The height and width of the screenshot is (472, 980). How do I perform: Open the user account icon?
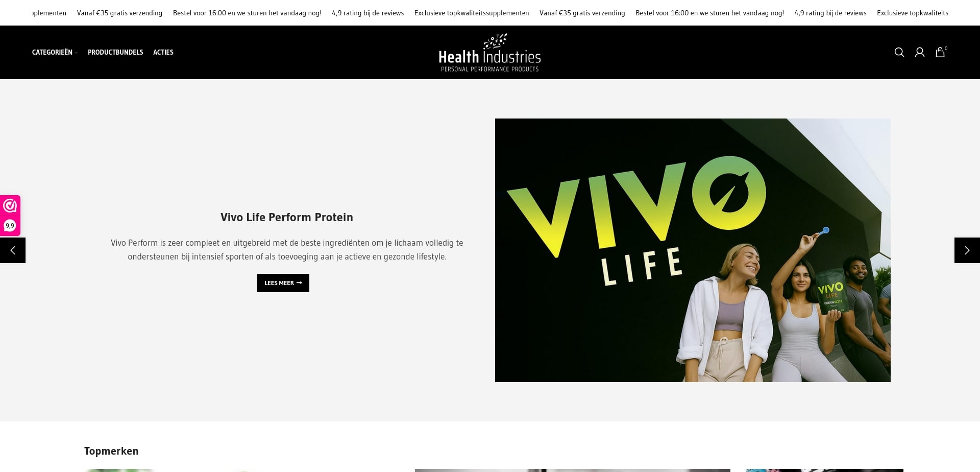[920, 52]
